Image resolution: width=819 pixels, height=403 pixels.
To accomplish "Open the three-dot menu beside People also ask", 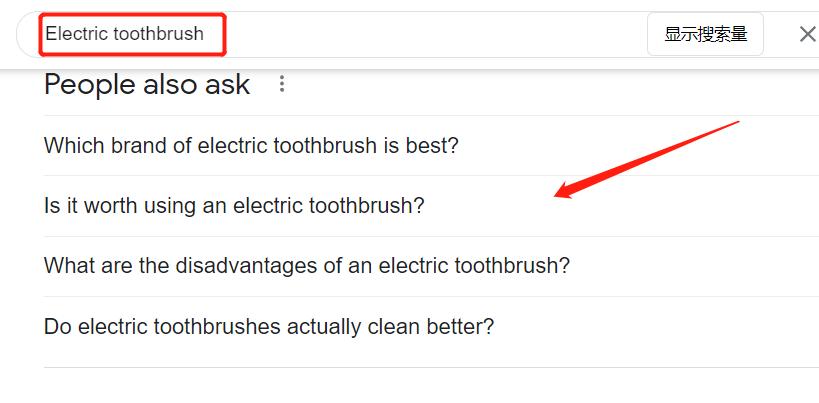I will click(282, 85).
